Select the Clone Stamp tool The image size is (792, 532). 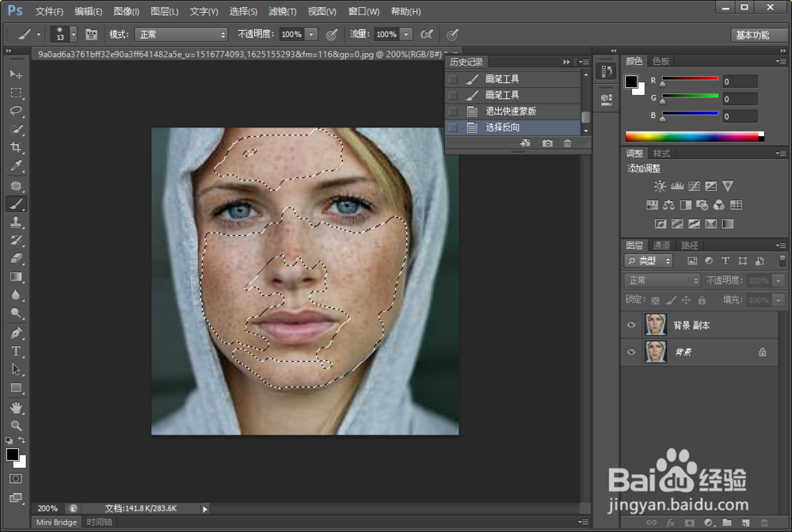pyautogui.click(x=16, y=222)
